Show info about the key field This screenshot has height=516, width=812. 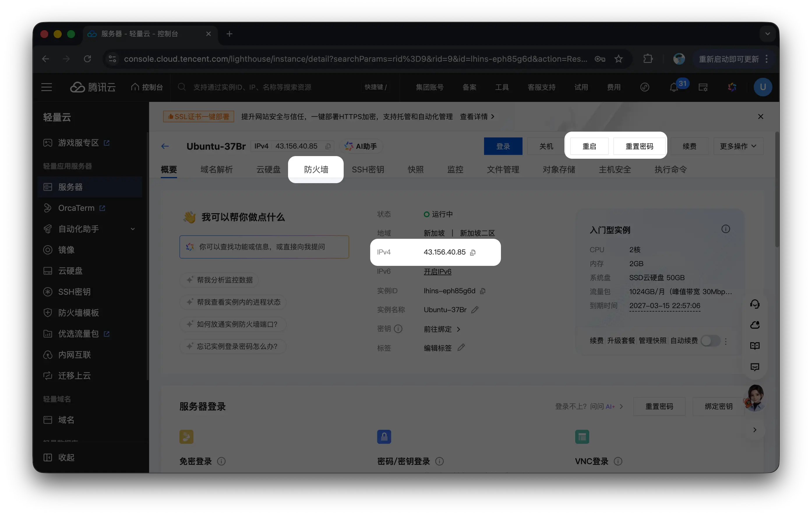pos(398,329)
